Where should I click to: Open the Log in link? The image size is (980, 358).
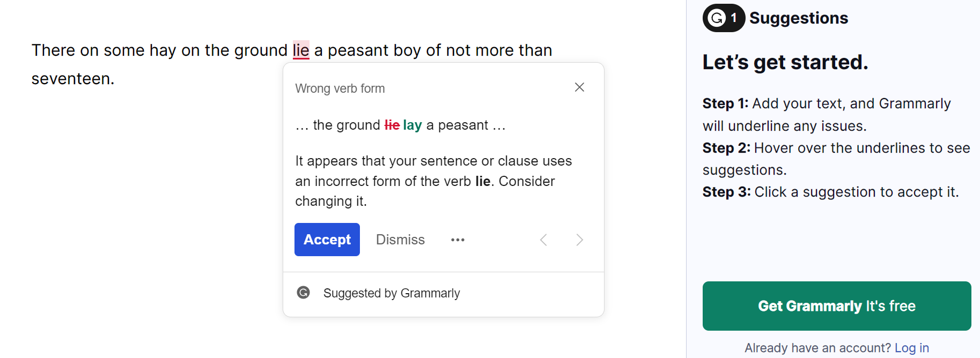[x=911, y=348]
